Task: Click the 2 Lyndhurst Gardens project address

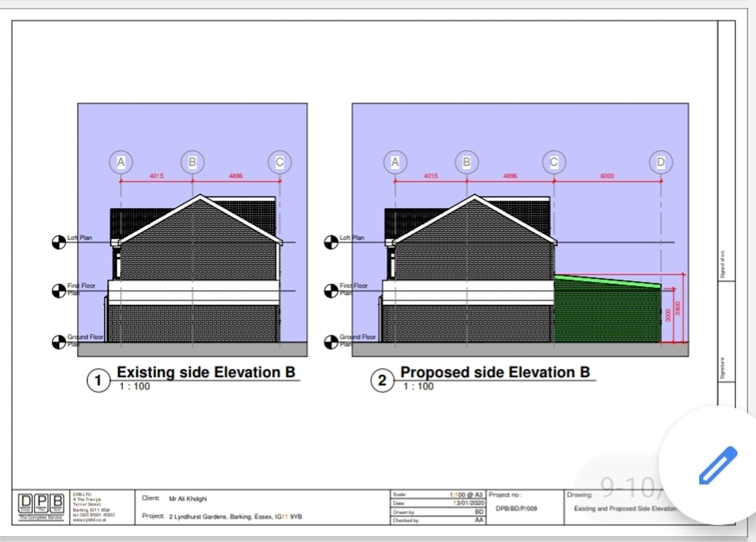Action: tap(235, 517)
